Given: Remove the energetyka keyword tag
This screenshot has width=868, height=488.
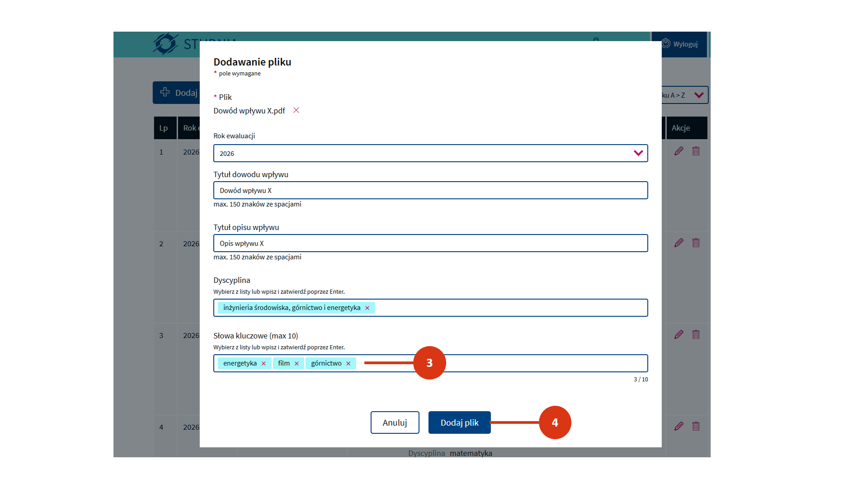Looking at the screenshot, I should pos(264,364).
